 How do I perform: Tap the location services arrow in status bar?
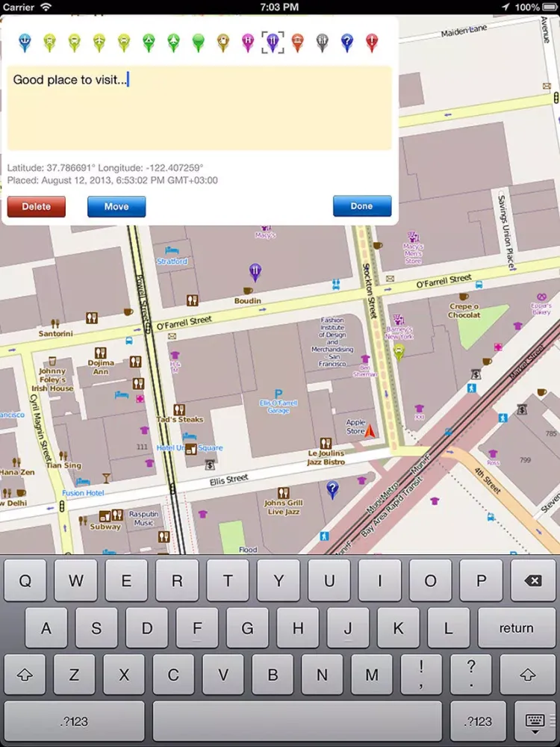(505, 7)
